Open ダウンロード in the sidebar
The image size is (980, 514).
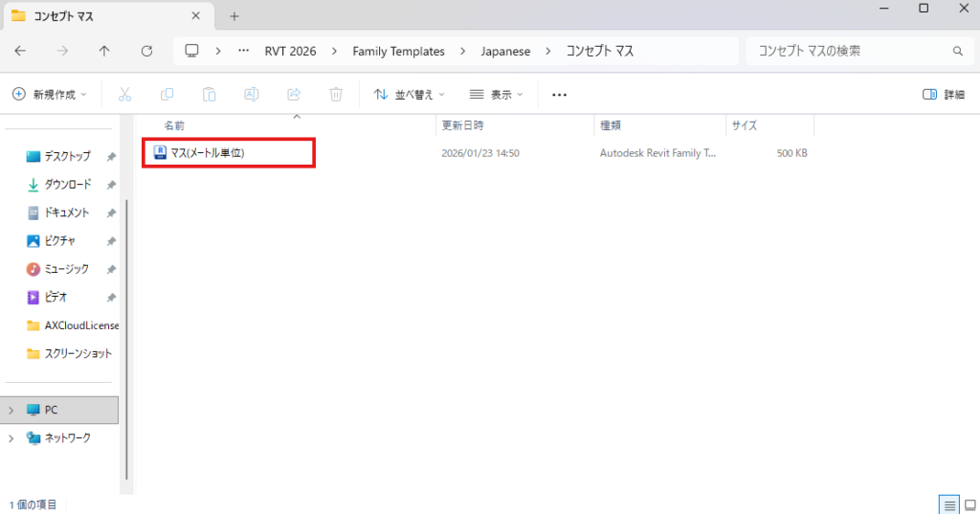67,185
